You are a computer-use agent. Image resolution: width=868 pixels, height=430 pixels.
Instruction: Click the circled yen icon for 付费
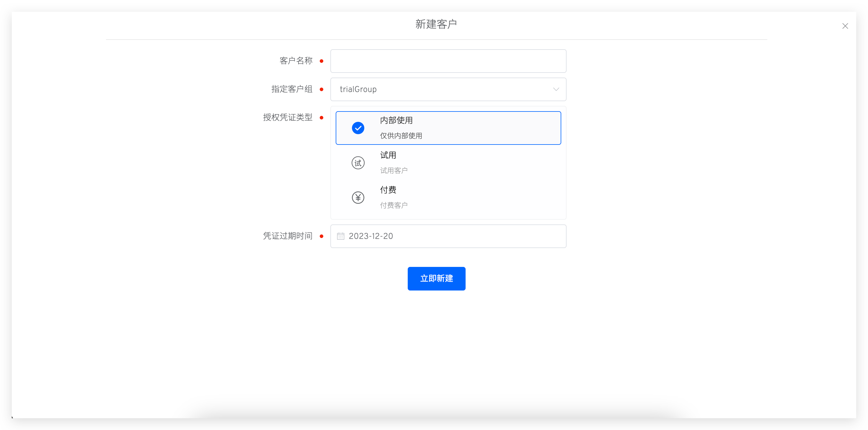pos(358,198)
